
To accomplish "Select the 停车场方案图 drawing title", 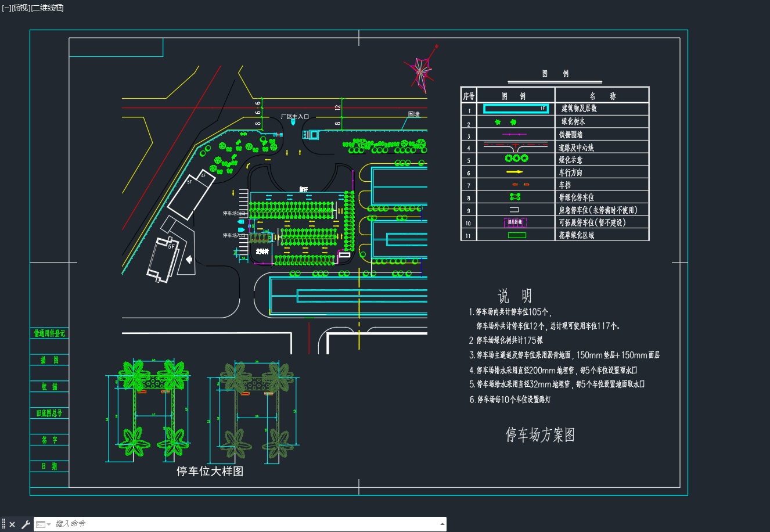I will (x=540, y=434).
